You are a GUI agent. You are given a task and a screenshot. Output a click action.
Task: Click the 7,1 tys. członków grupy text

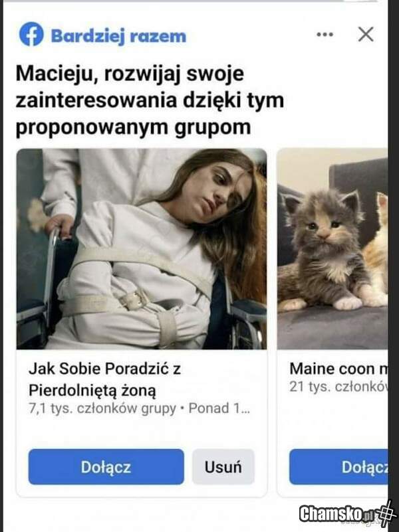pyautogui.click(x=102, y=409)
